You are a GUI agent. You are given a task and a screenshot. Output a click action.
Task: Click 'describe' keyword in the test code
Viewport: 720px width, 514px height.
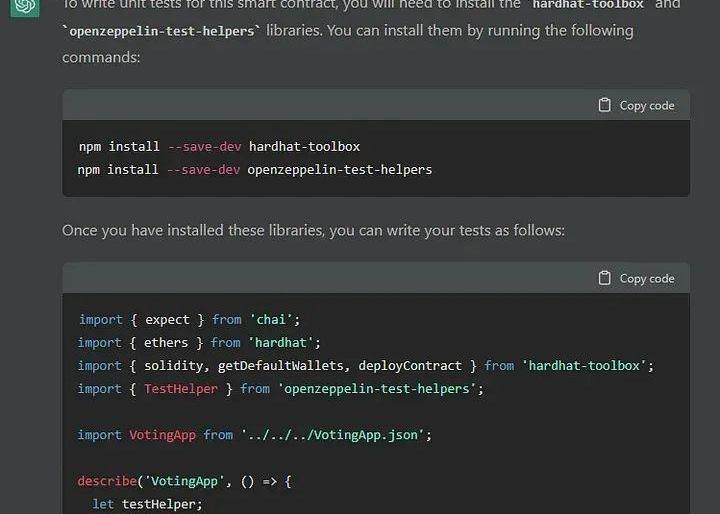107,481
